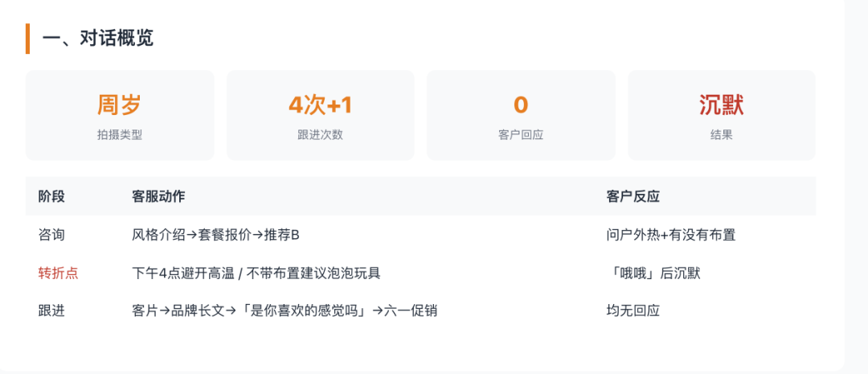Click the 下午4点避开高温 action cell

[256, 273]
